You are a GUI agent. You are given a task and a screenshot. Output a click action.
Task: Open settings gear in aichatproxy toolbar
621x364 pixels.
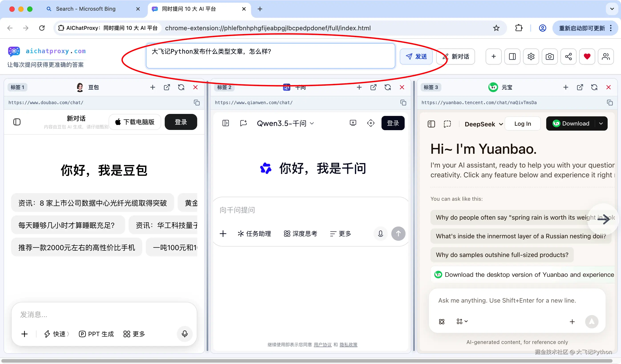[x=531, y=57]
